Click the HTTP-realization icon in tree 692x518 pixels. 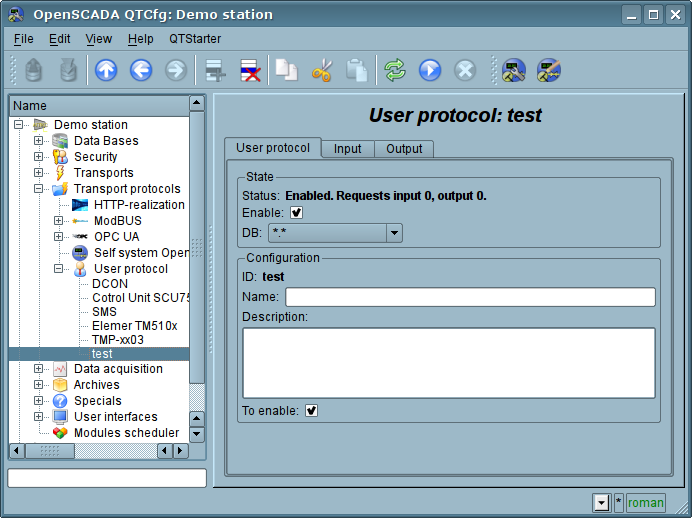80,205
